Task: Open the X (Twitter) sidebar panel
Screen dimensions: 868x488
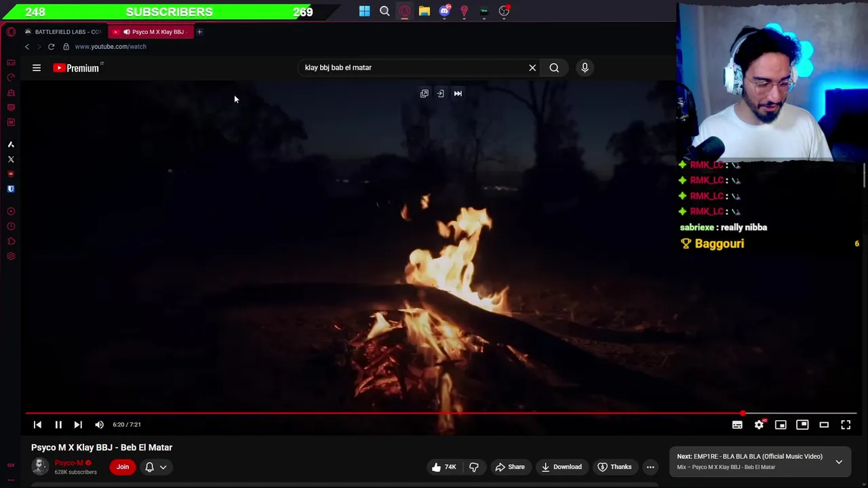Action: tap(11, 159)
